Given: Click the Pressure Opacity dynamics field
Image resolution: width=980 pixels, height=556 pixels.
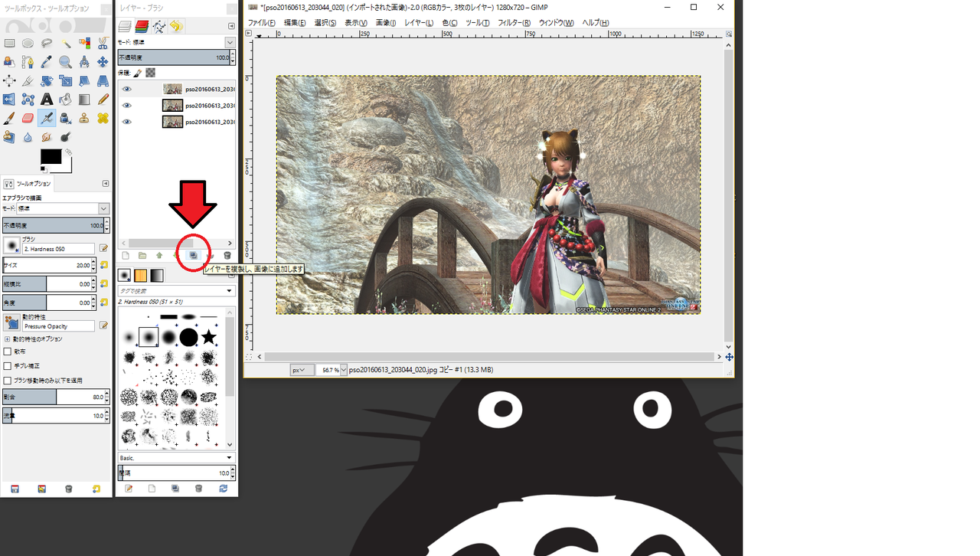Looking at the screenshot, I should click(58, 326).
